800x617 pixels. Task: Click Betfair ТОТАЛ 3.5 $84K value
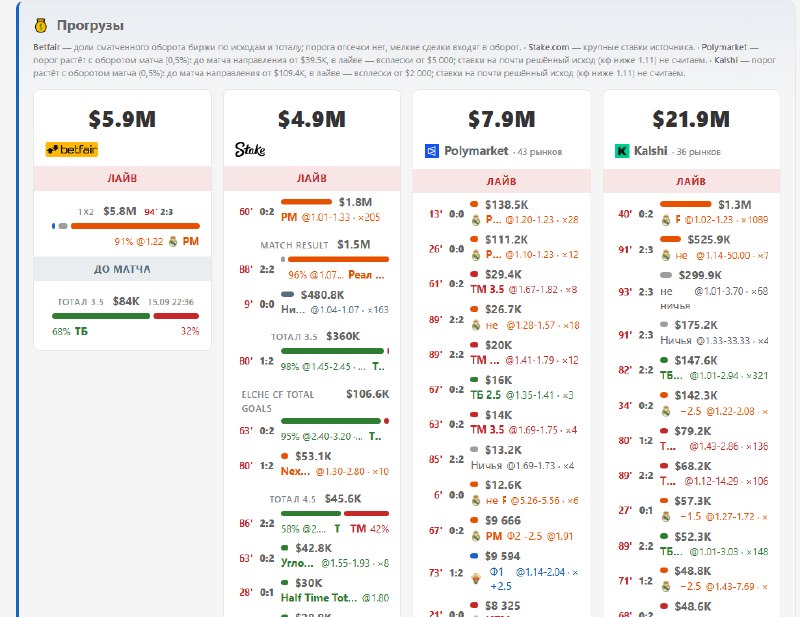[126, 301]
